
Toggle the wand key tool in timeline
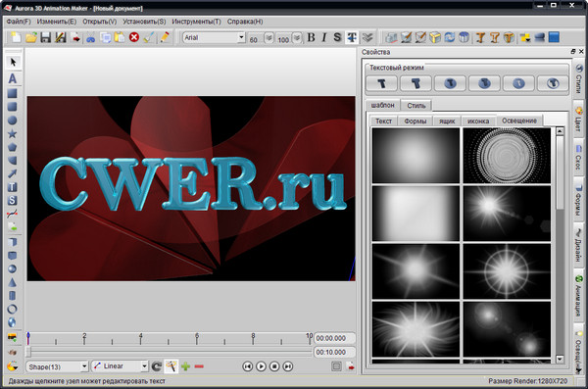pyautogui.click(x=171, y=366)
